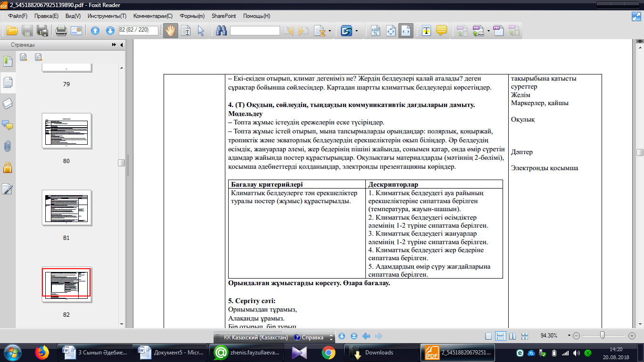Open the Комментарии menu
The height and width of the screenshot is (362, 644).
click(x=153, y=16)
